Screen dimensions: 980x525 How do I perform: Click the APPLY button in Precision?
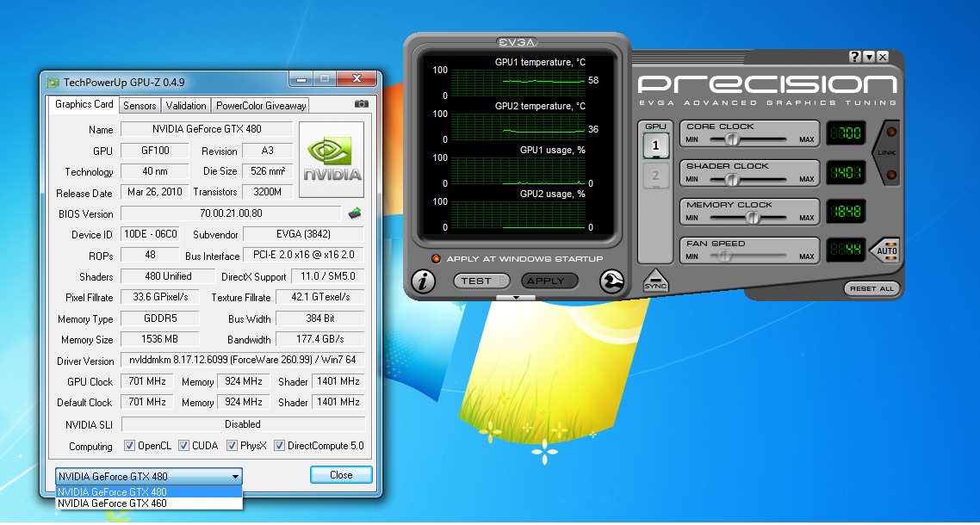550,281
